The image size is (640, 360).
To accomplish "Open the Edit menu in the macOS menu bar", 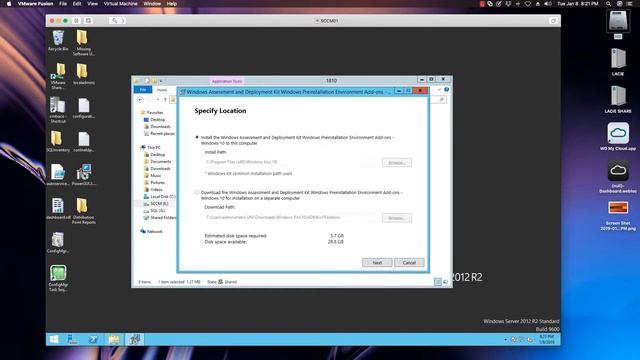I will tap(77, 4).
